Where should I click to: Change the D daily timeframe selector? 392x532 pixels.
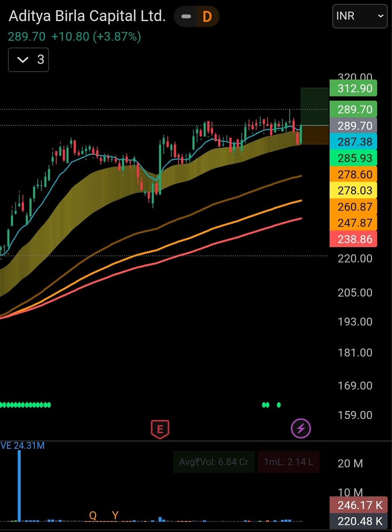click(x=207, y=17)
